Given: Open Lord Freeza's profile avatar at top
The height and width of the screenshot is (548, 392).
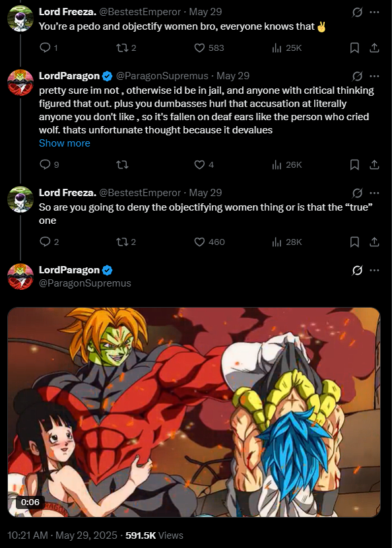Looking at the screenshot, I should [x=20, y=18].
